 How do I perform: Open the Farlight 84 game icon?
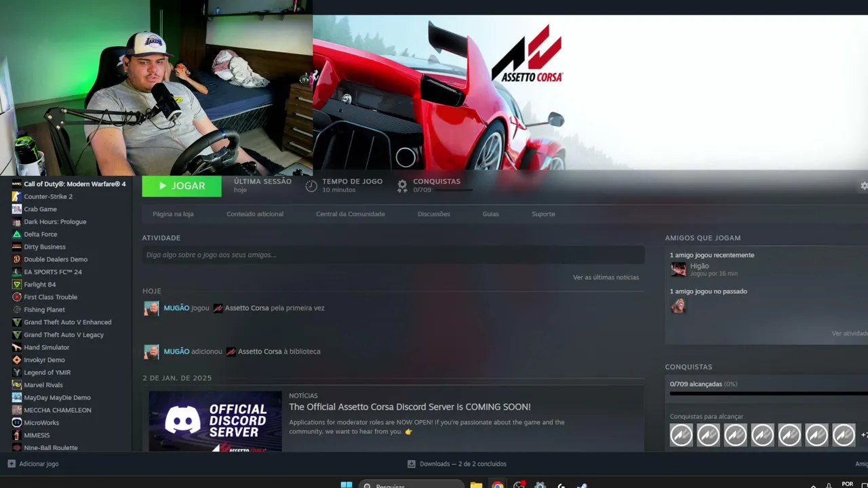point(17,285)
